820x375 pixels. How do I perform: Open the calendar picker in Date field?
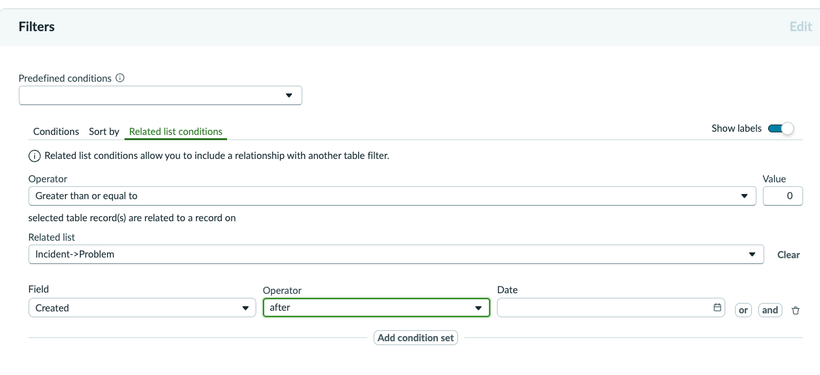tap(717, 308)
